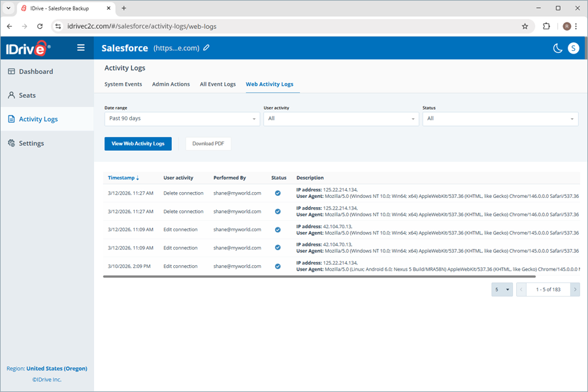The height and width of the screenshot is (392, 588).
Task: Toggle dark mode with the moon icon
Action: 557,48
